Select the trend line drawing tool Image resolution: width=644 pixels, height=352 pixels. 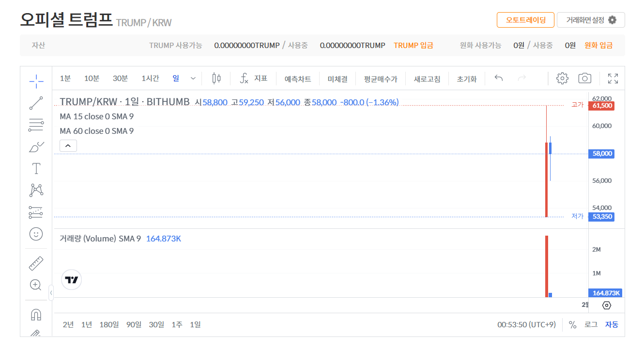36,103
